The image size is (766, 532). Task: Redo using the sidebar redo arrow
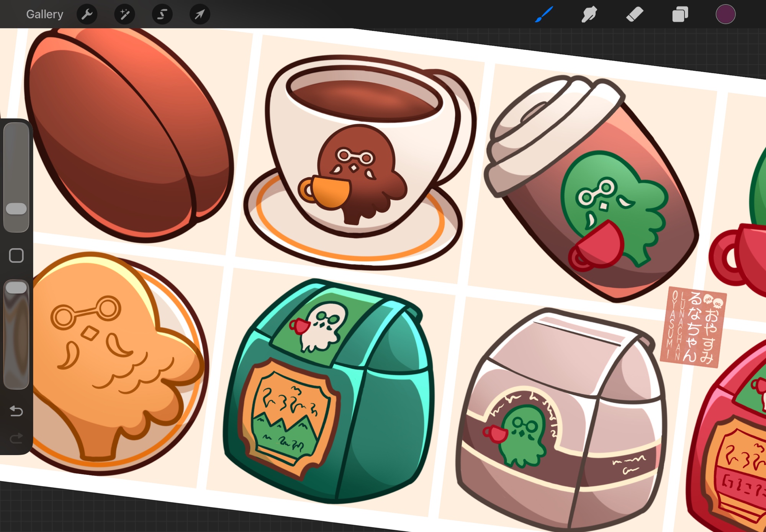(x=16, y=438)
